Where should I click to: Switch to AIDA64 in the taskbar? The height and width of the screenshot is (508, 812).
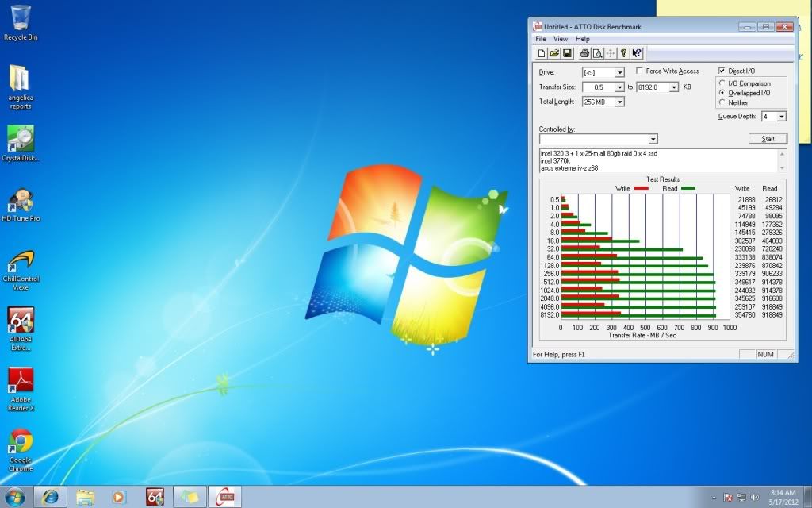(x=155, y=497)
